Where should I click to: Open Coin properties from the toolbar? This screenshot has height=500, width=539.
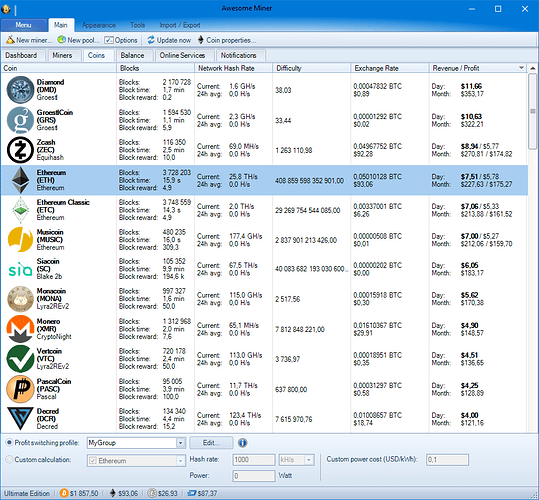[227, 40]
